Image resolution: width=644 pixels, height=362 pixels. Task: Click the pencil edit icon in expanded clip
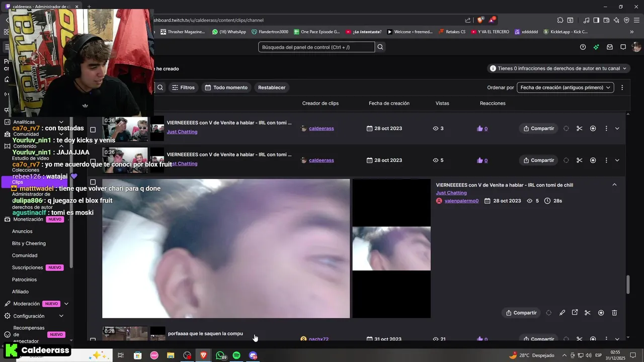pyautogui.click(x=562, y=313)
